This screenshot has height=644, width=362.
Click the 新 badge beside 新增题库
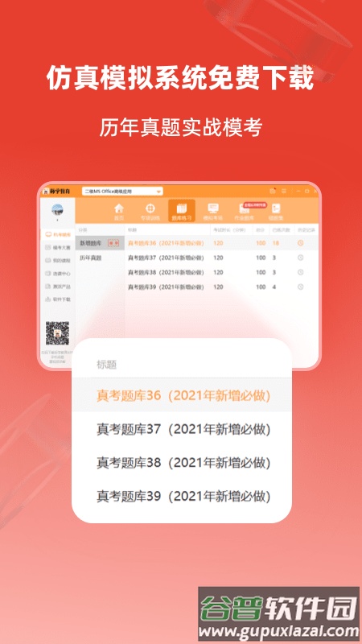click(x=113, y=243)
